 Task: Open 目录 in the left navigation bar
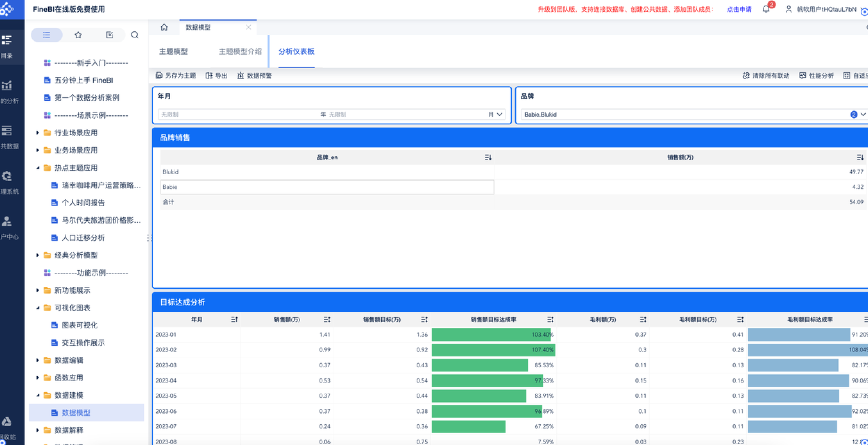(x=7, y=47)
